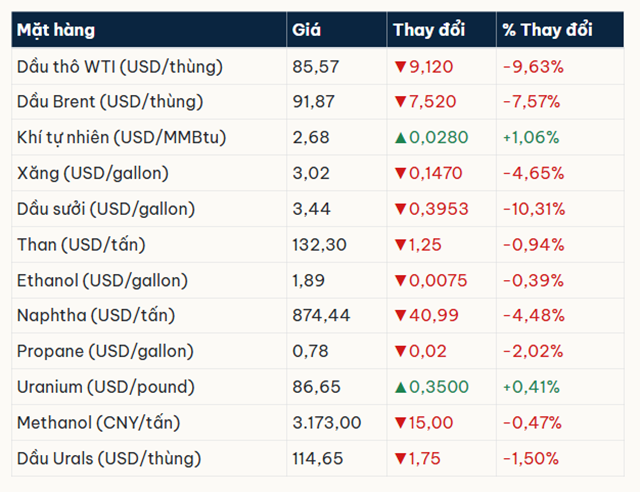Click the green up arrow for Uranium
640x492 pixels.
pos(400,387)
